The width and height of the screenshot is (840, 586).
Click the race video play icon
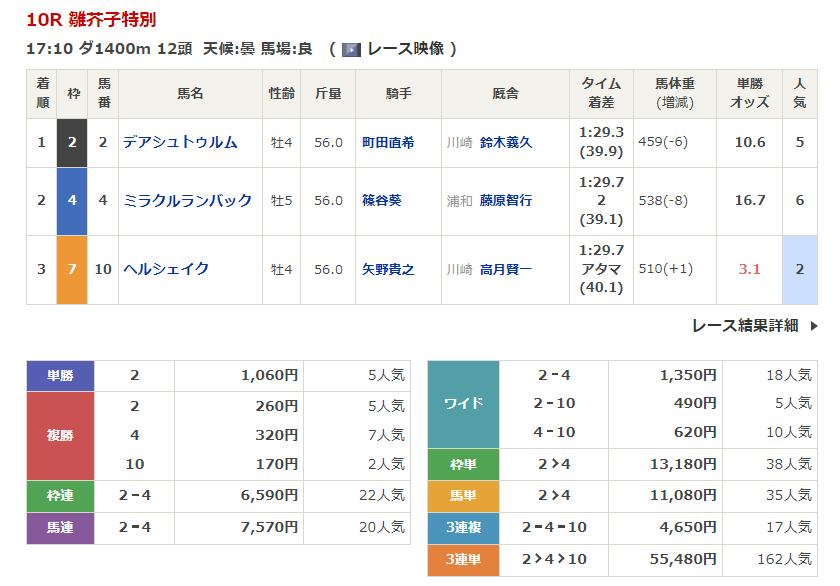point(351,49)
